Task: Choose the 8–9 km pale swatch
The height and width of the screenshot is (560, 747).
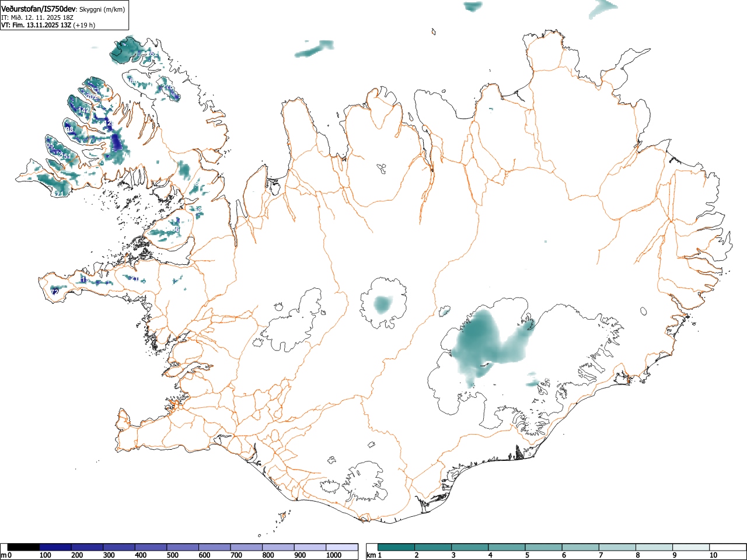Action: (x=654, y=547)
